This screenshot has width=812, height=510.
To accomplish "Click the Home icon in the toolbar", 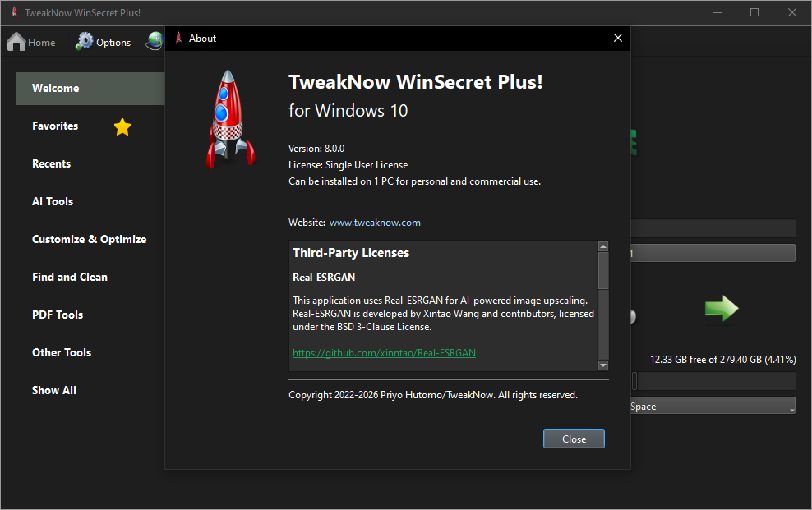I will [16, 42].
